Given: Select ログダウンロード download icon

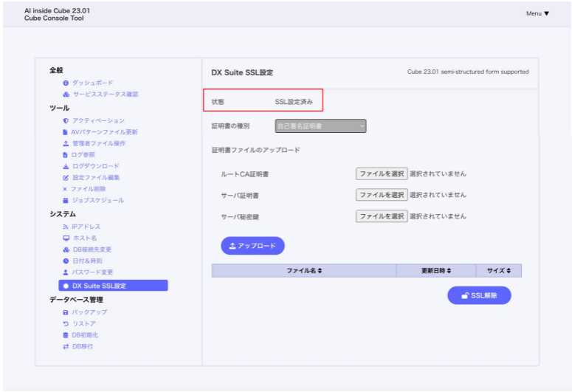Looking at the screenshot, I should (66, 166).
